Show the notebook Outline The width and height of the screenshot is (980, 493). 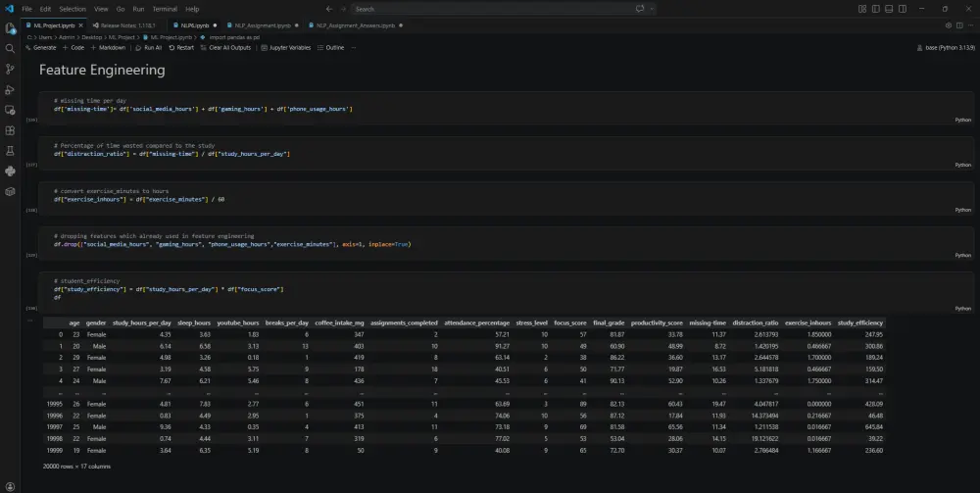(x=330, y=47)
